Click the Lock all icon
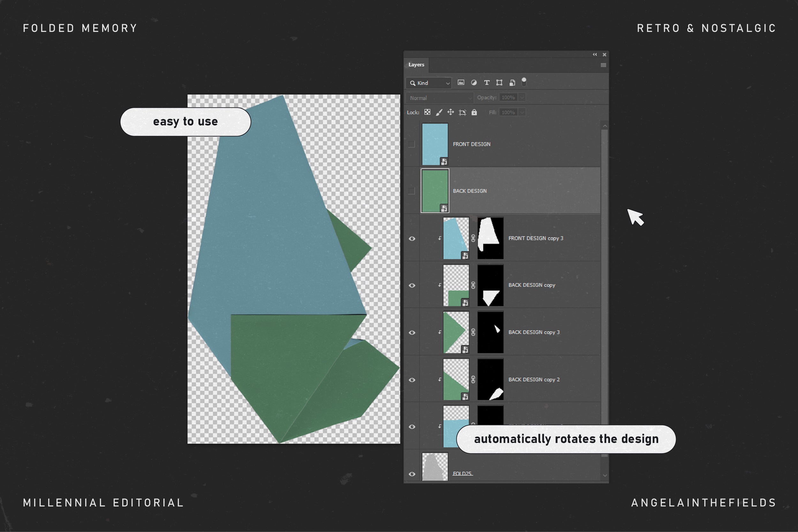Image resolution: width=798 pixels, height=532 pixels. (475, 113)
